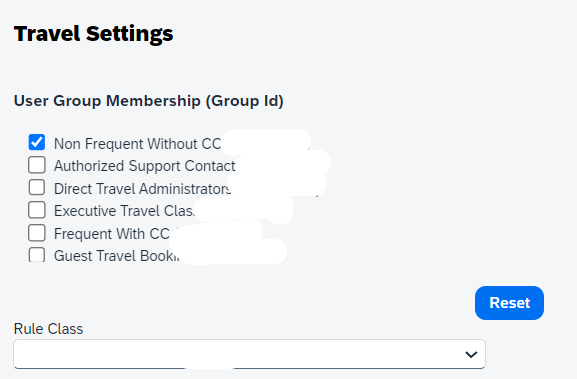Click the redacted group id beside Non Frequent Without CC
Image resolution: width=577 pixels, height=379 pixels.
[x=266, y=142]
